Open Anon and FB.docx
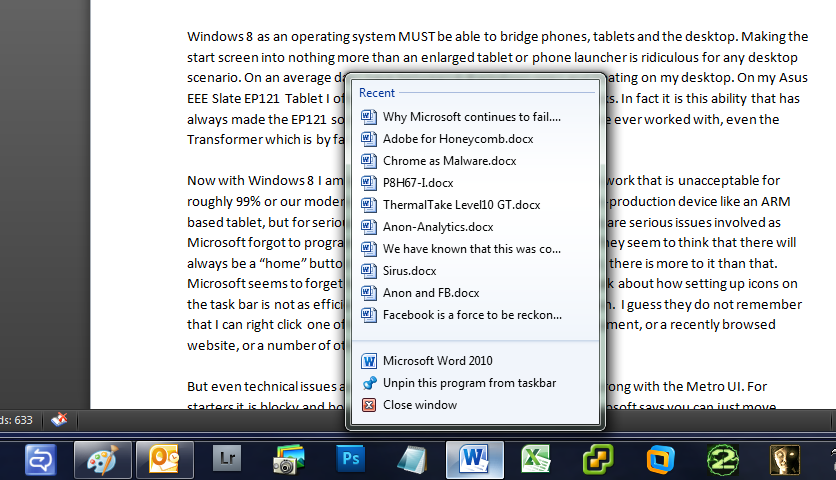 (475, 293)
